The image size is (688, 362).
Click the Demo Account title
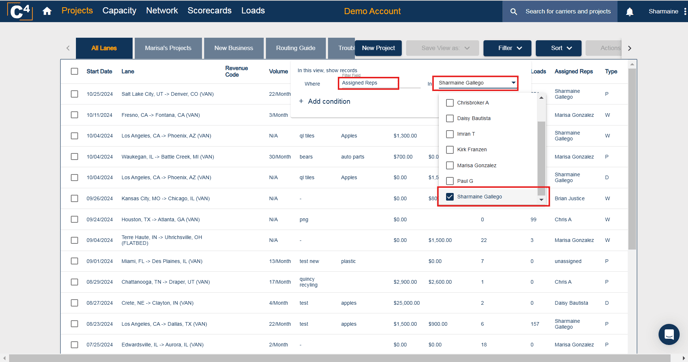coord(372,11)
